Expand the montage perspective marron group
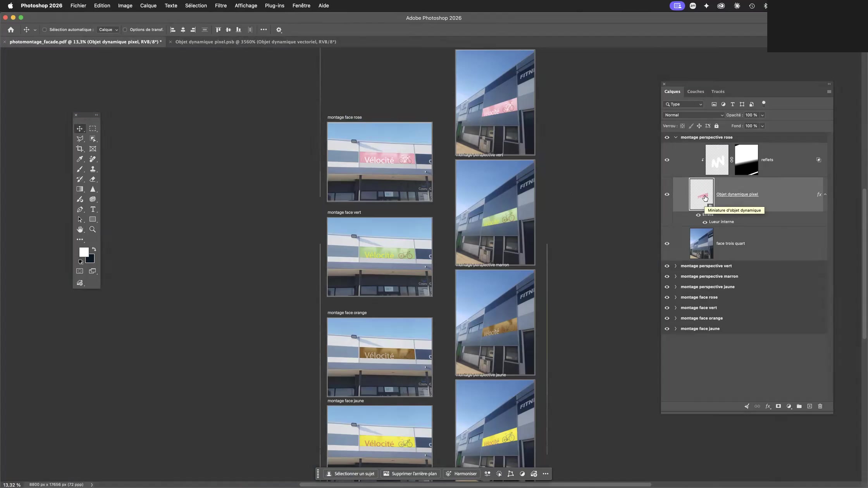This screenshot has height=488, width=868. (x=675, y=277)
